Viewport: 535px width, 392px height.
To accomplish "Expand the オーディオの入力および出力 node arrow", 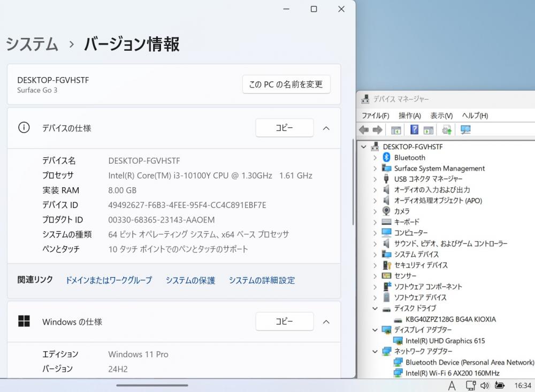I will pos(375,190).
